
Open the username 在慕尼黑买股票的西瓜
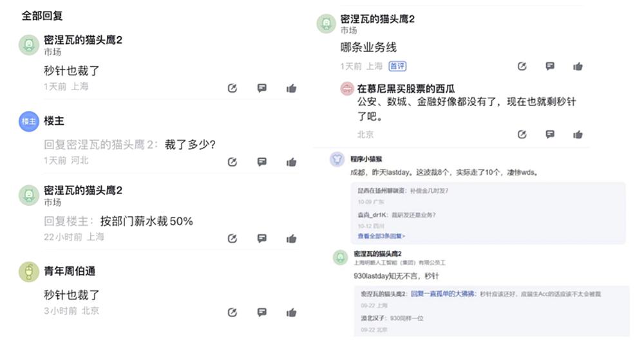406,89
